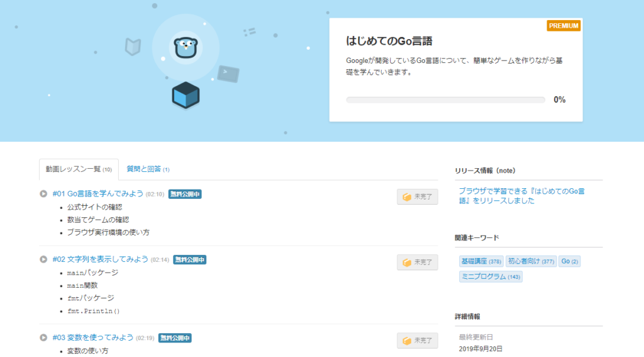The height and width of the screenshot is (357, 644).
Task: Click the 無料公開中 badge on lesson #02
Action: click(189, 259)
